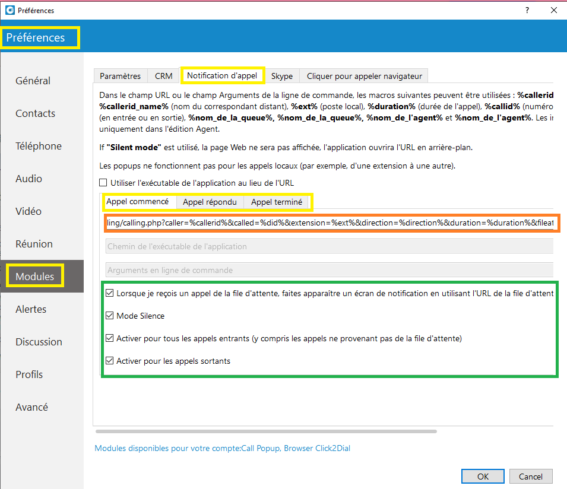Open the Skype tab
This screenshot has height=489, width=567.
coord(282,76)
